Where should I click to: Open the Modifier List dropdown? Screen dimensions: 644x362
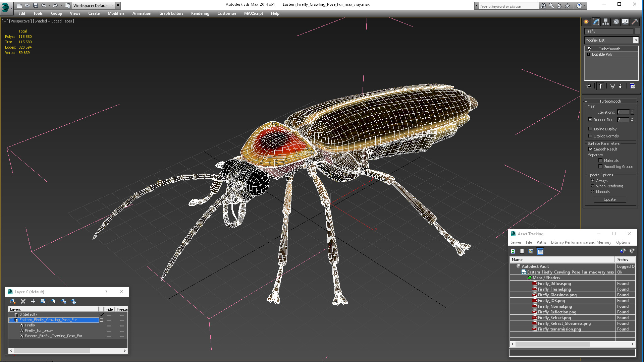[636, 40]
